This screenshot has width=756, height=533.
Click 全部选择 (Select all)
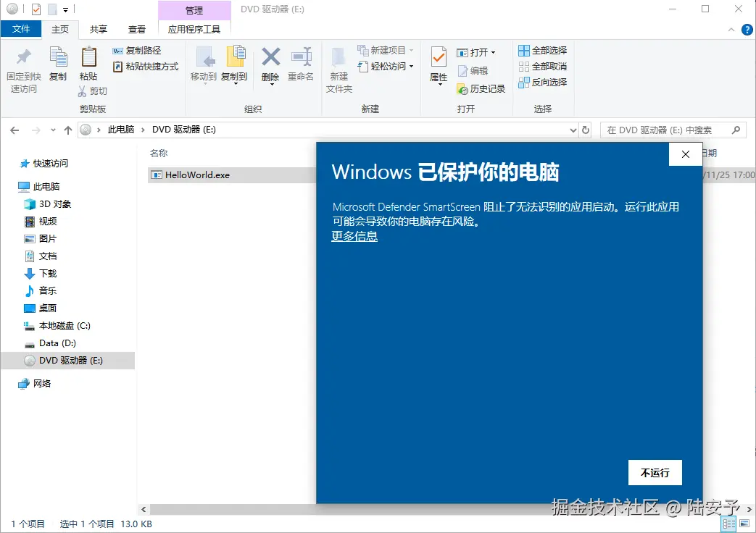tap(542, 50)
